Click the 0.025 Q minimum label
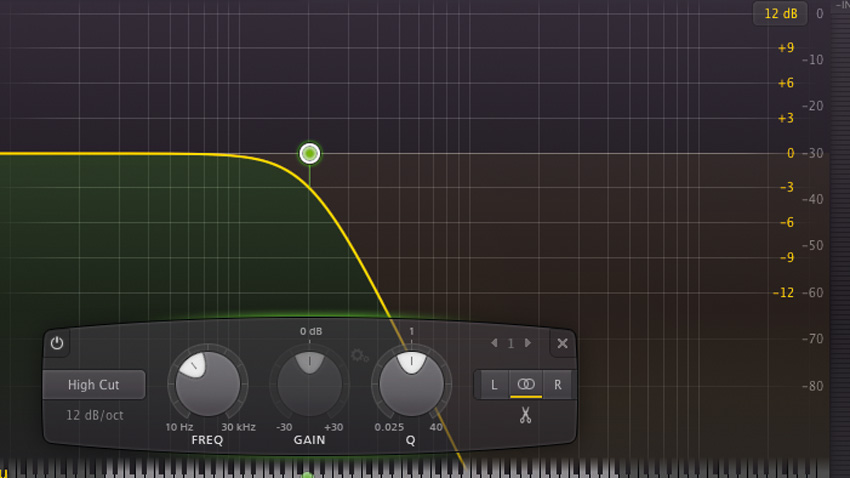Image resolution: width=850 pixels, height=478 pixels. coord(389,427)
